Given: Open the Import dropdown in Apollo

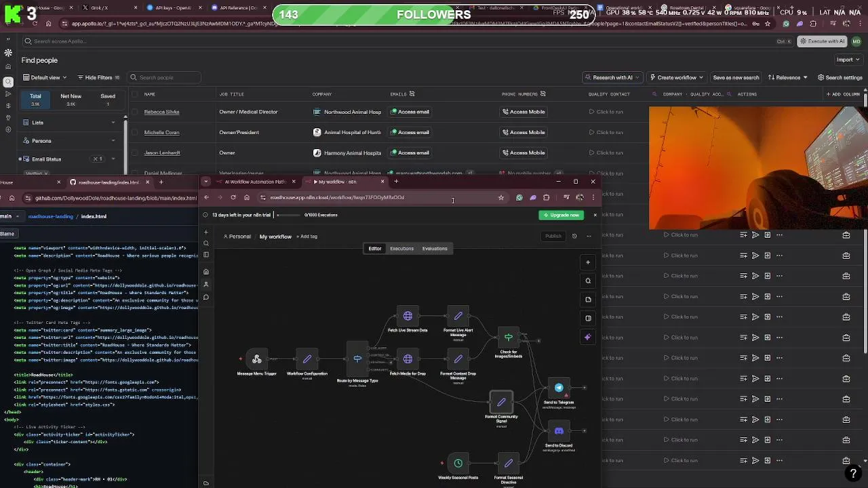Looking at the screenshot, I should (848, 60).
